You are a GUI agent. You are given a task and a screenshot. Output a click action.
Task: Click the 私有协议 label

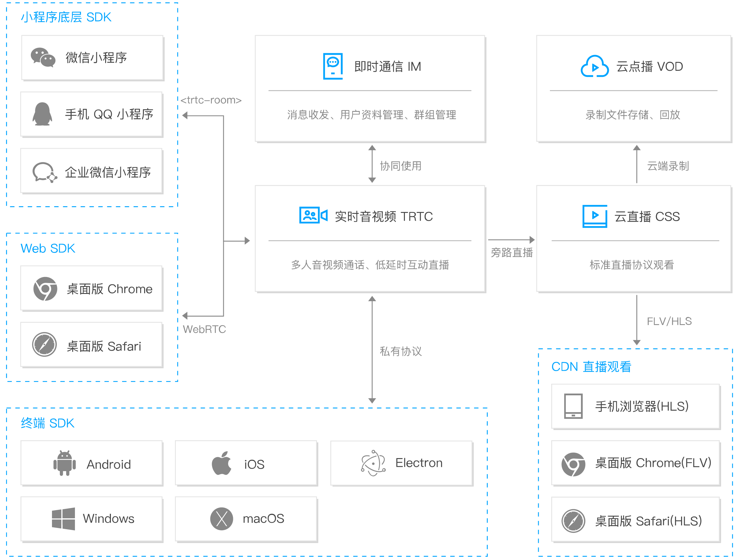[401, 351]
